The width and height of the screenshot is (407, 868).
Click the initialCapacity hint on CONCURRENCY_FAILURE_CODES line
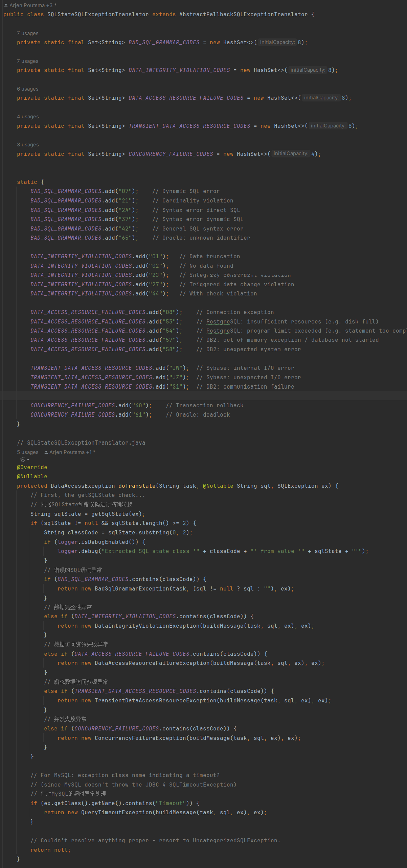pos(291,154)
